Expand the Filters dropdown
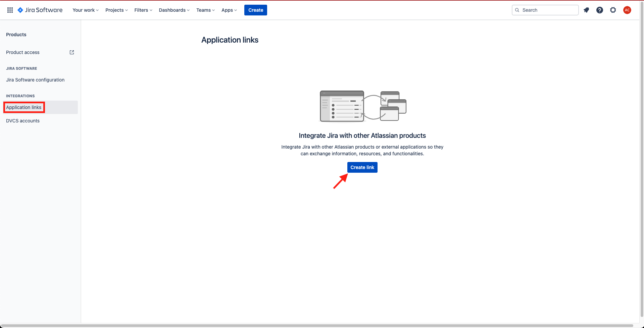This screenshot has height=328, width=644. coord(143,10)
